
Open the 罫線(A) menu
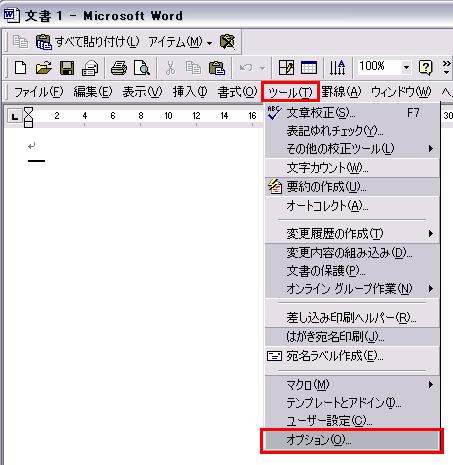point(341,92)
